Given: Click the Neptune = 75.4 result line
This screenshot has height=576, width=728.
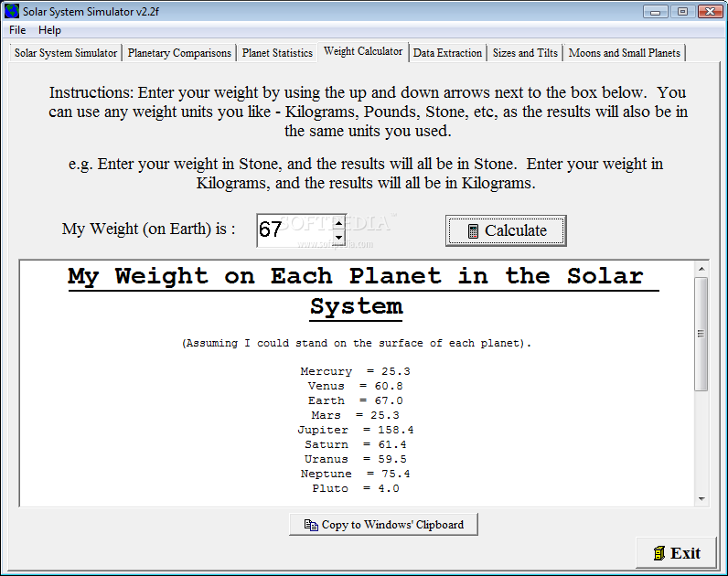Looking at the screenshot, I should [355, 474].
